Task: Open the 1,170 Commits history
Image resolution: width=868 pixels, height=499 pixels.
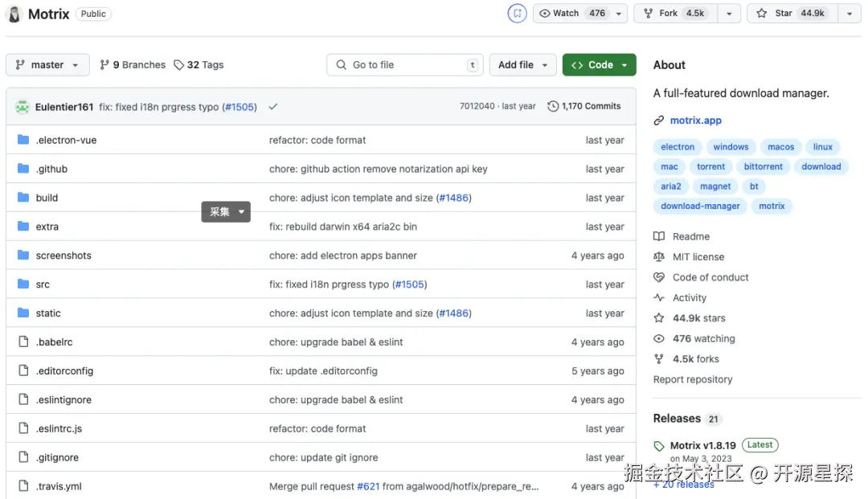Action: (584, 106)
